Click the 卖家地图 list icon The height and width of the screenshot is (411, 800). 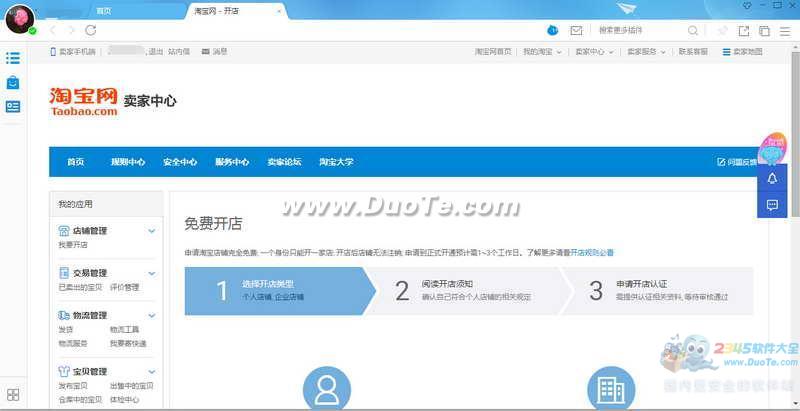tap(727, 52)
